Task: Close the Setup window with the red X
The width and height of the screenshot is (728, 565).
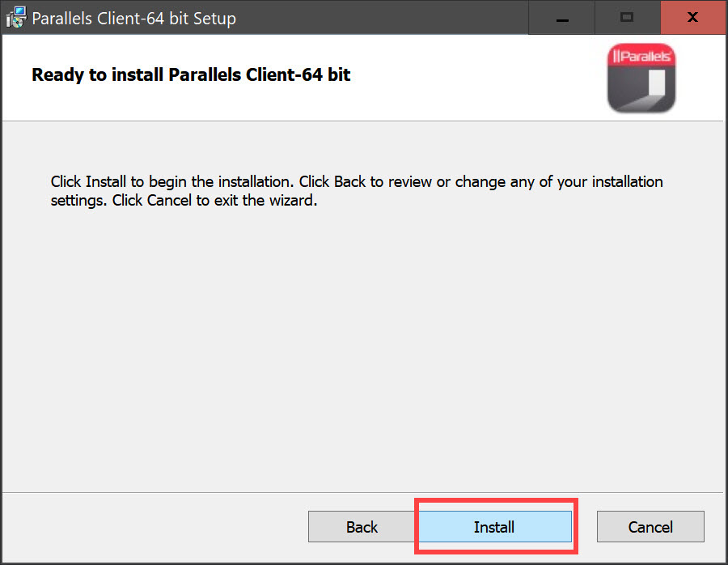Action: [692, 18]
